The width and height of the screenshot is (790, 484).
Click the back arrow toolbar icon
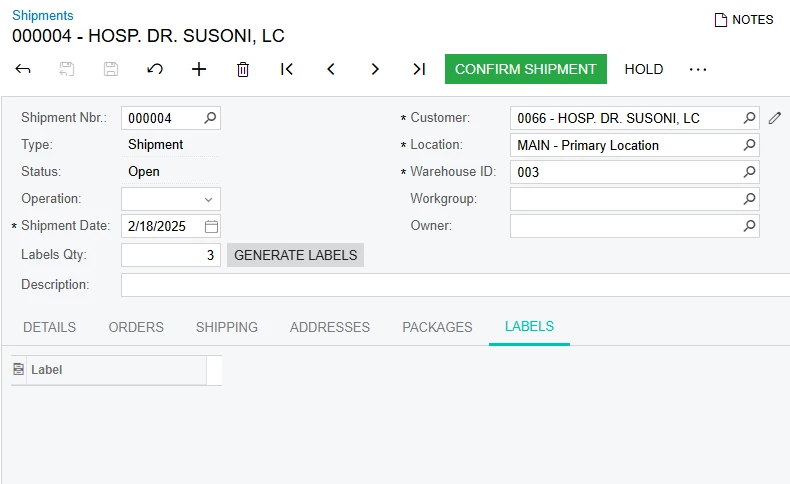pyautogui.click(x=23, y=69)
